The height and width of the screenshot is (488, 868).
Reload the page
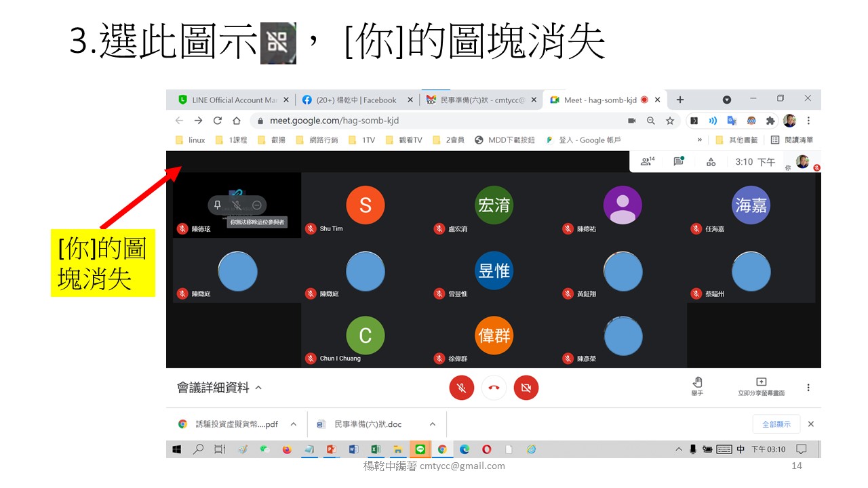[217, 121]
